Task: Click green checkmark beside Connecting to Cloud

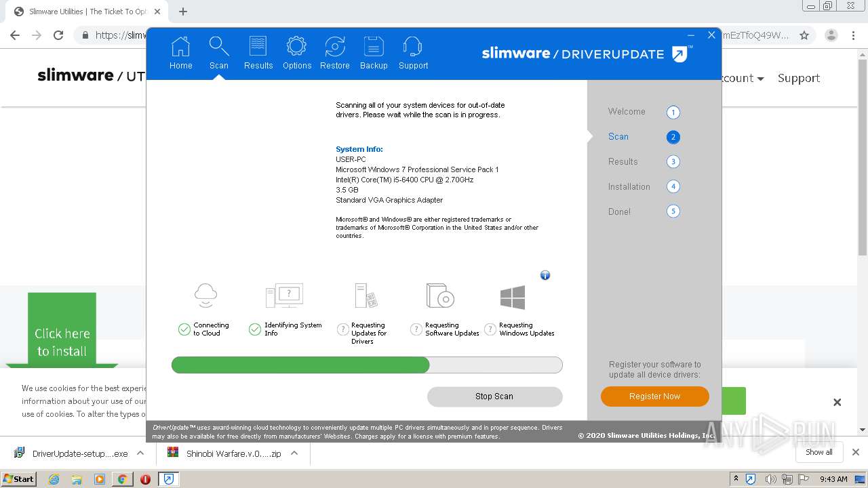Action: [x=184, y=329]
